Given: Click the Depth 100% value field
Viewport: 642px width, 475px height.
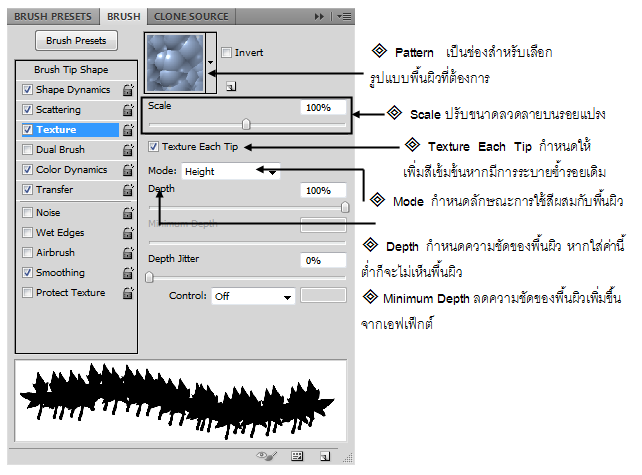Looking at the screenshot, I should tap(323, 190).
